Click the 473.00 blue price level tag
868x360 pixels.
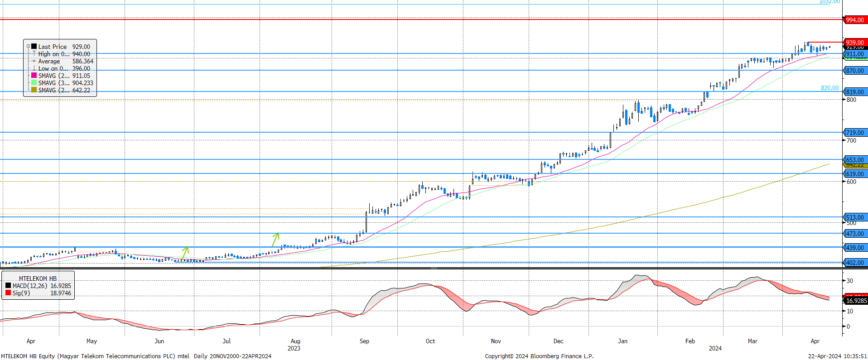coord(855,234)
